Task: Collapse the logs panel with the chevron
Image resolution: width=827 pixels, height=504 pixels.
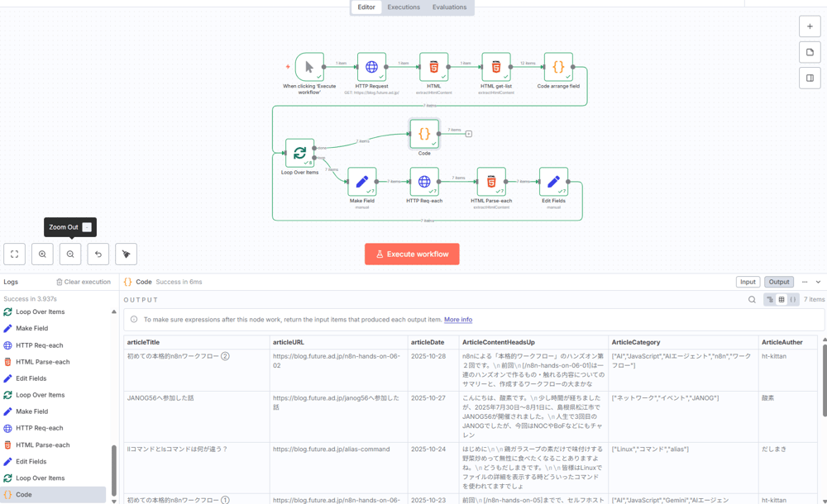Action: click(818, 282)
